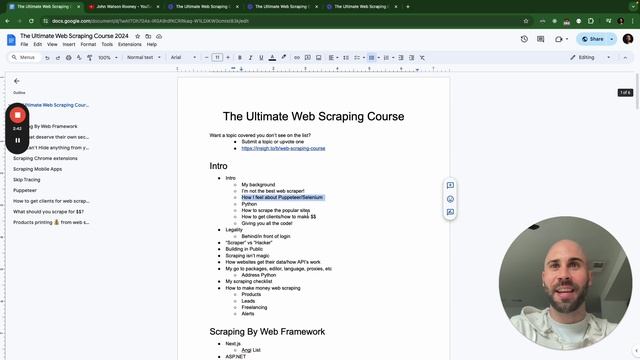Pause the screen recording
The width and height of the screenshot is (640, 360).
pos(18,140)
